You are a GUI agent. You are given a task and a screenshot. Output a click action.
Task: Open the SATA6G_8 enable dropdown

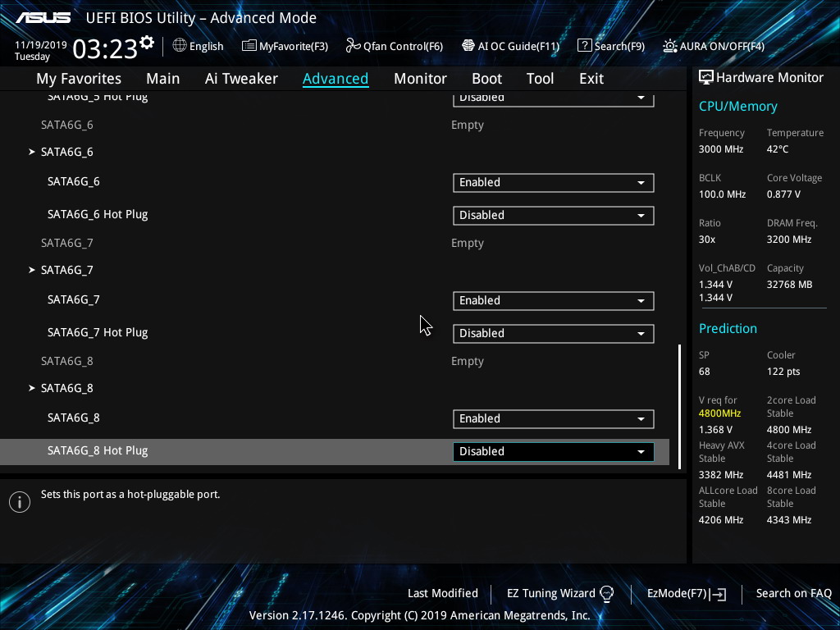point(554,419)
